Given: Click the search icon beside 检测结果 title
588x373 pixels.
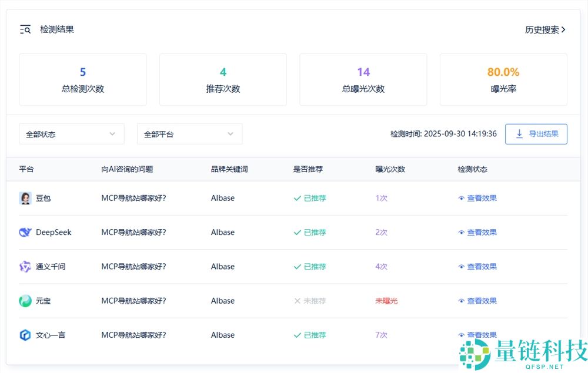Looking at the screenshot, I should pyautogui.click(x=24, y=29).
